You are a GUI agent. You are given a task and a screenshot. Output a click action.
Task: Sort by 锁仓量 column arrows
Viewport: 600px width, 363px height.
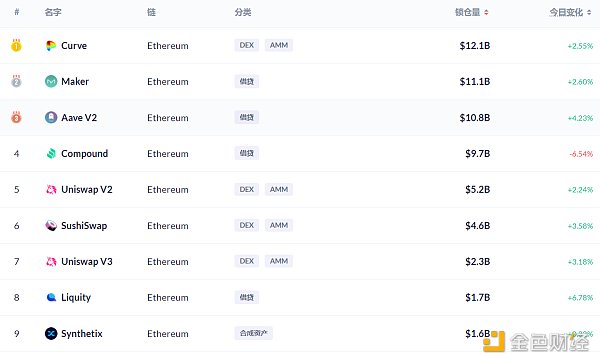pos(486,12)
